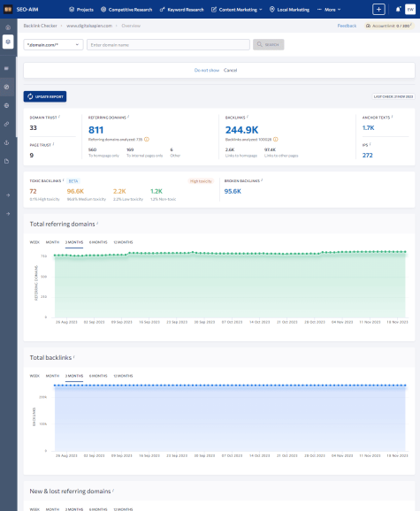Open the Overview gauge icon in the sidebar

[6, 87]
